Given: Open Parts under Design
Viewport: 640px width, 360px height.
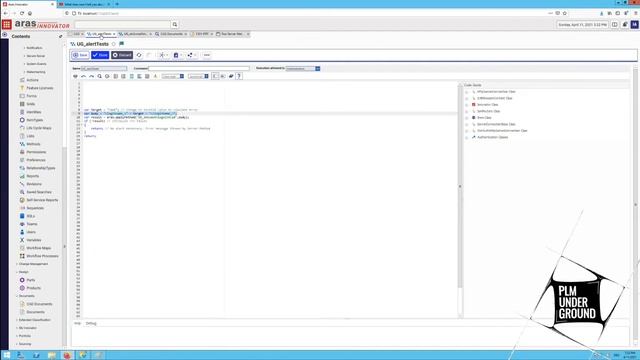Looking at the screenshot, I should click(x=31, y=280).
